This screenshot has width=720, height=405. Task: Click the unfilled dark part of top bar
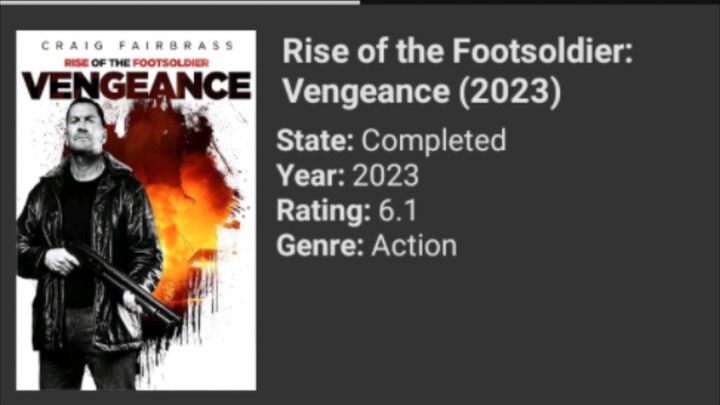pyautogui.click(x=540, y=2)
